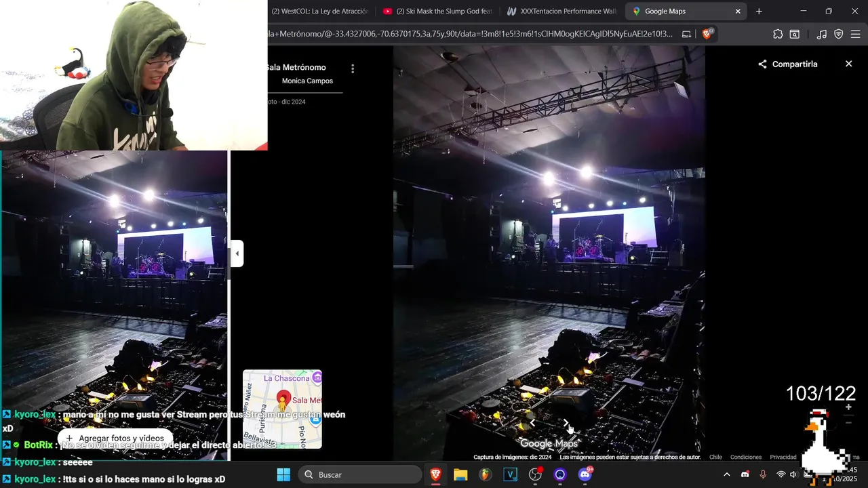Open the purple circle app in the taskbar
Screen dimensions: 868x488
pos(560,474)
